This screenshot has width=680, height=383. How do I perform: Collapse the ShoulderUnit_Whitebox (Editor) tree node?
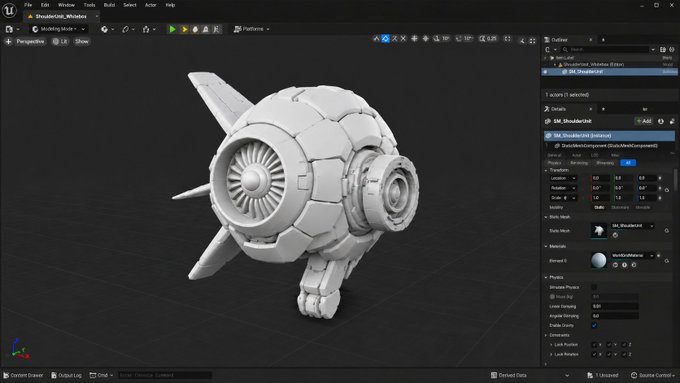coord(555,65)
